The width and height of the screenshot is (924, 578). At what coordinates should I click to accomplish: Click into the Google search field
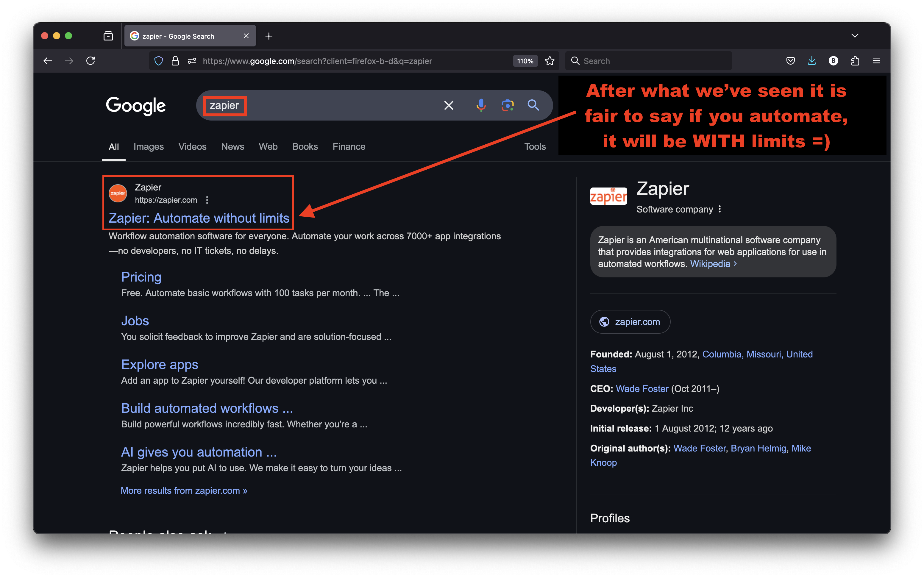321,105
